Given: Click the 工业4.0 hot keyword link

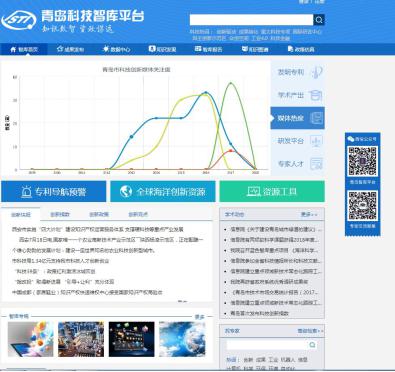Looking at the screenshot, I should (260, 38).
